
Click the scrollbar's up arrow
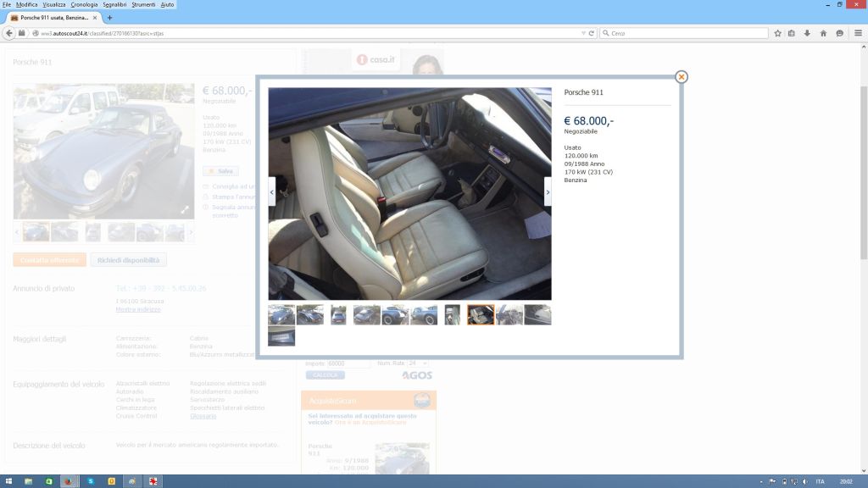pyautogui.click(x=864, y=47)
